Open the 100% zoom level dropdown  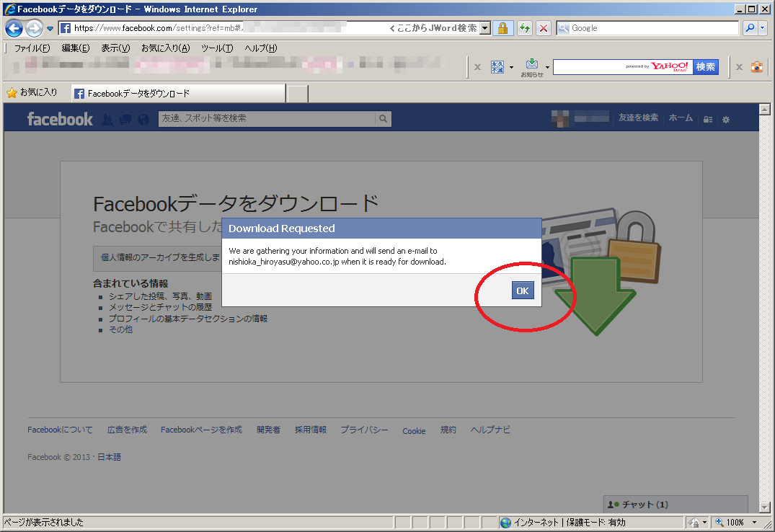click(756, 522)
